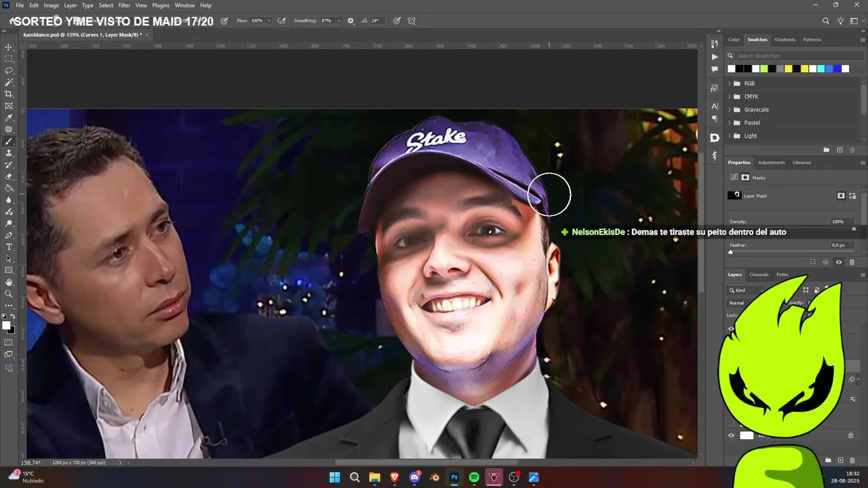This screenshot has height=488, width=868.
Task: Select the Eraser tool
Action: click(x=9, y=176)
